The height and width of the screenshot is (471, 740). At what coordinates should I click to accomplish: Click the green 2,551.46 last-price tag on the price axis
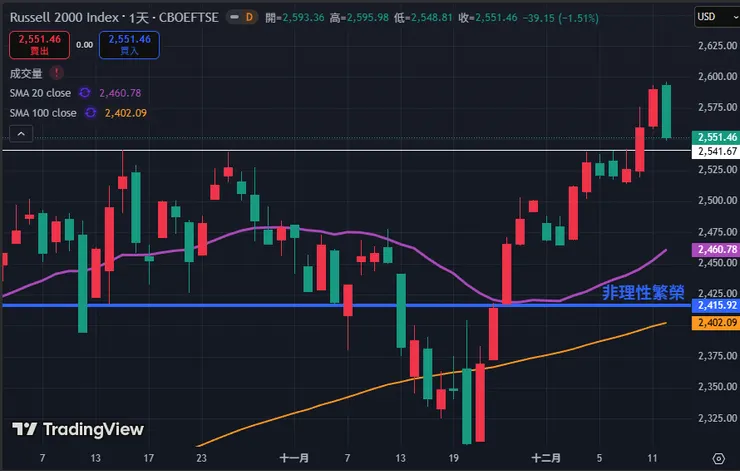click(x=715, y=137)
